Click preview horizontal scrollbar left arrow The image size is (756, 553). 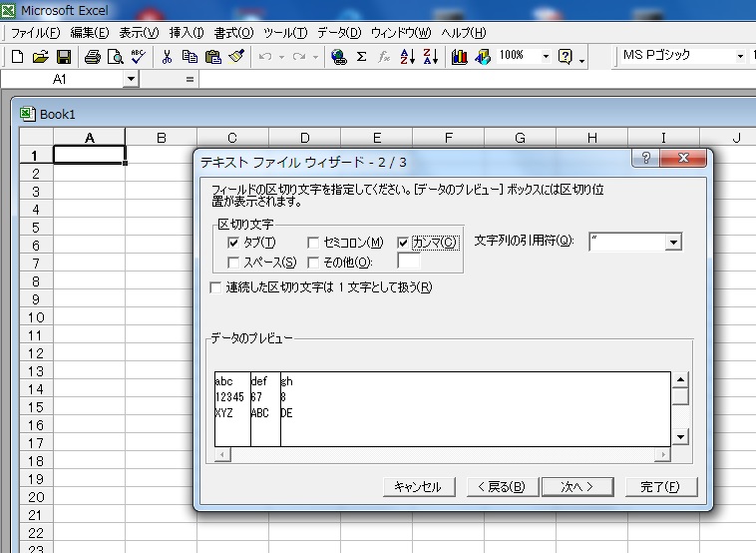tap(222, 454)
